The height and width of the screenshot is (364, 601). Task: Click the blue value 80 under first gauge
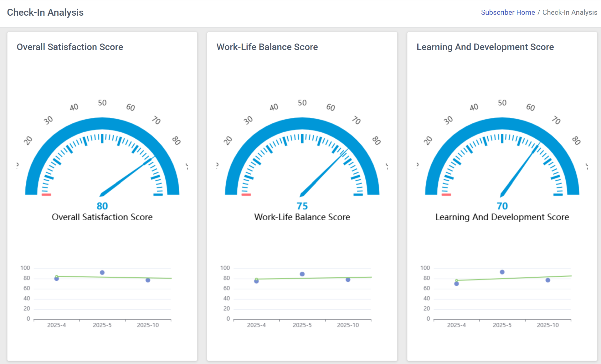click(102, 206)
